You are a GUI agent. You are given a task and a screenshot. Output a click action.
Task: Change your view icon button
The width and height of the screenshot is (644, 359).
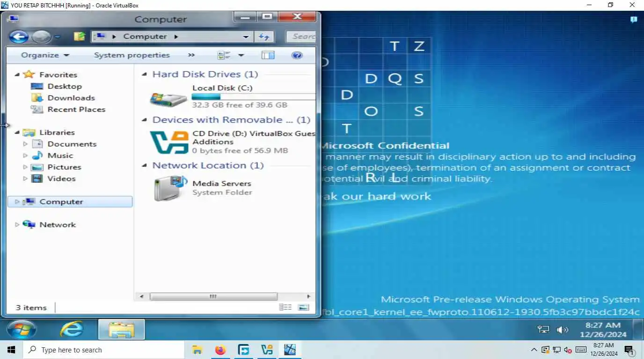224,55
